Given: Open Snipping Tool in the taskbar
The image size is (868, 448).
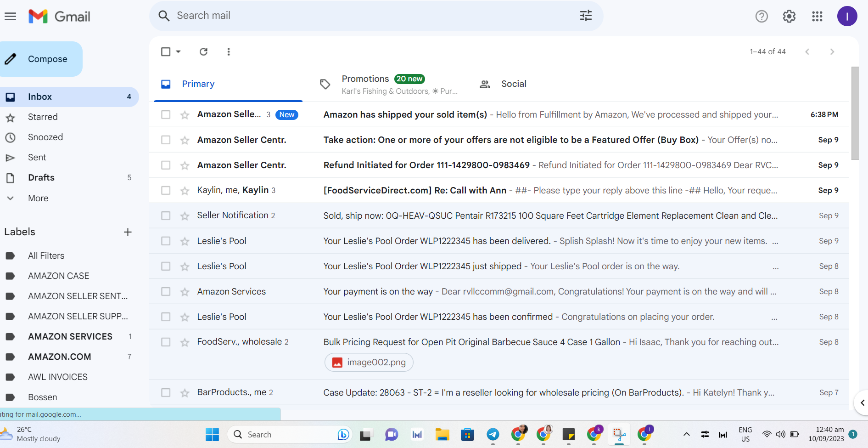Looking at the screenshot, I should 619,434.
